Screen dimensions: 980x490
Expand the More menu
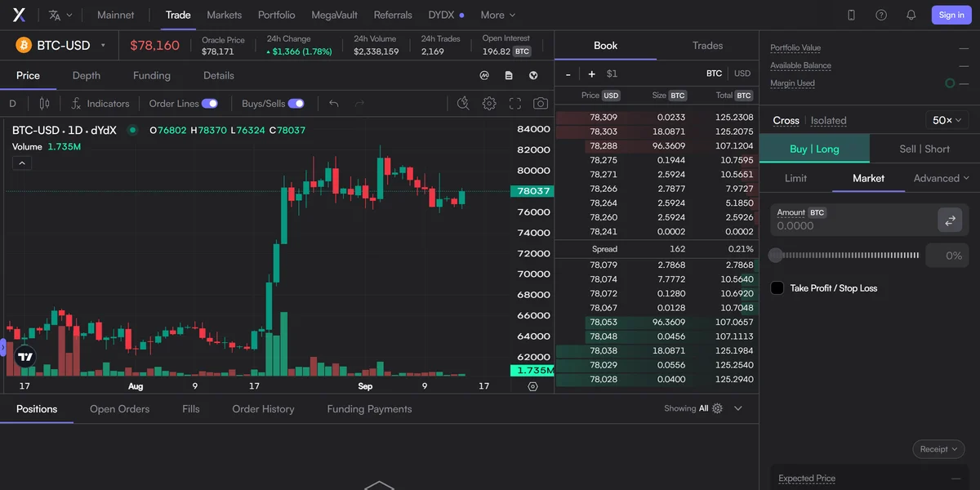pos(498,15)
